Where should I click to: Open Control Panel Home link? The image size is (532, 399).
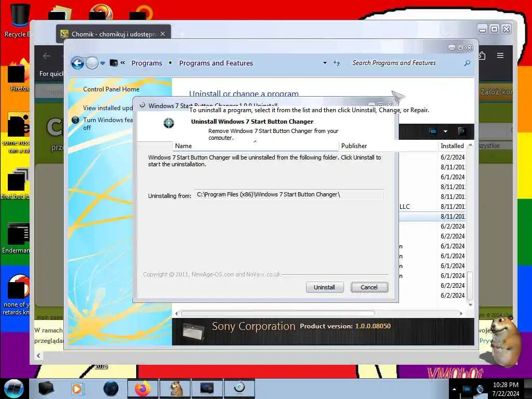[x=111, y=89]
